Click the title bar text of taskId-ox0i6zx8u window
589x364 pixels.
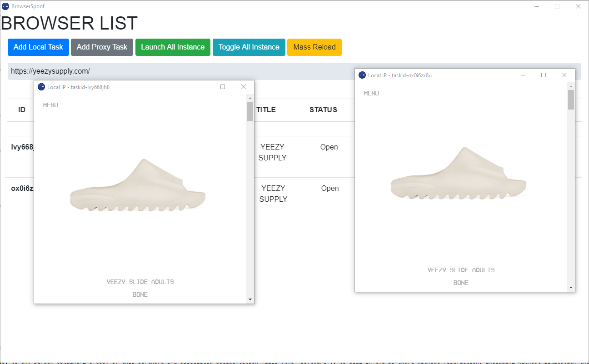pos(400,75)
